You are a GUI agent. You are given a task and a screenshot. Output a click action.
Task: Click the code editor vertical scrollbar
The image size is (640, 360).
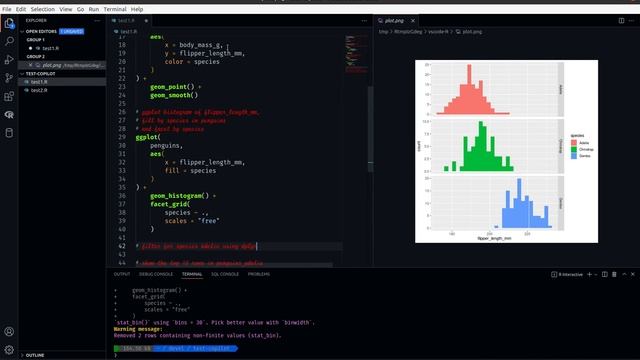[371, 129]
